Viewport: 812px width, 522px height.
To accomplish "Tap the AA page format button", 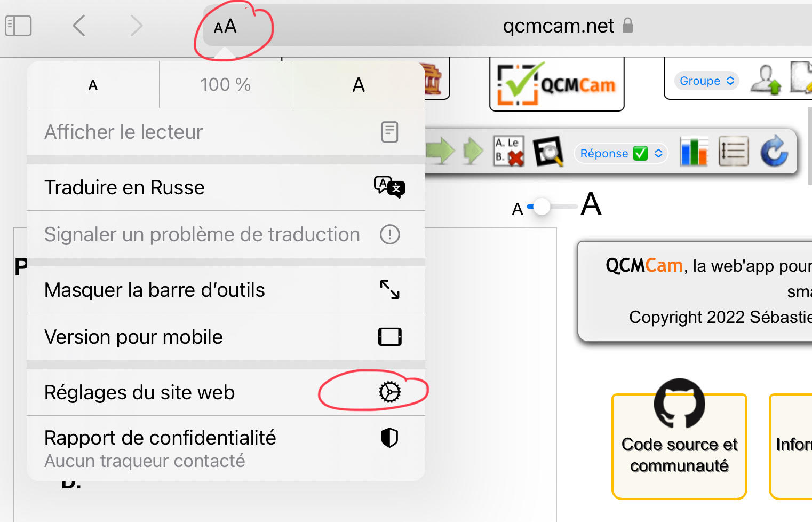I will [x=225, y=27].
